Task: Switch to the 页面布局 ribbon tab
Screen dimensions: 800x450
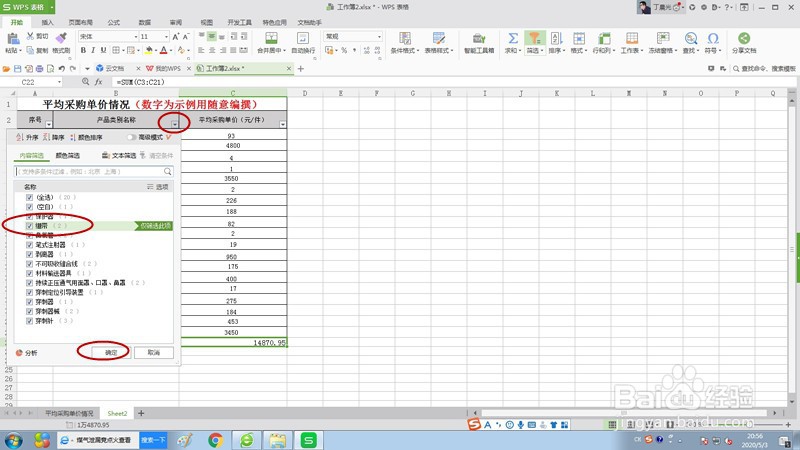Action: click(x=81, y=22)
